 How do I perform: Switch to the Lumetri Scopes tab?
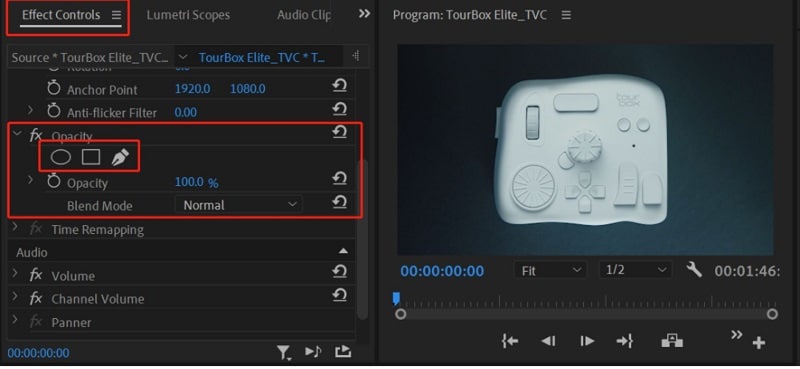tap(188, 15)
